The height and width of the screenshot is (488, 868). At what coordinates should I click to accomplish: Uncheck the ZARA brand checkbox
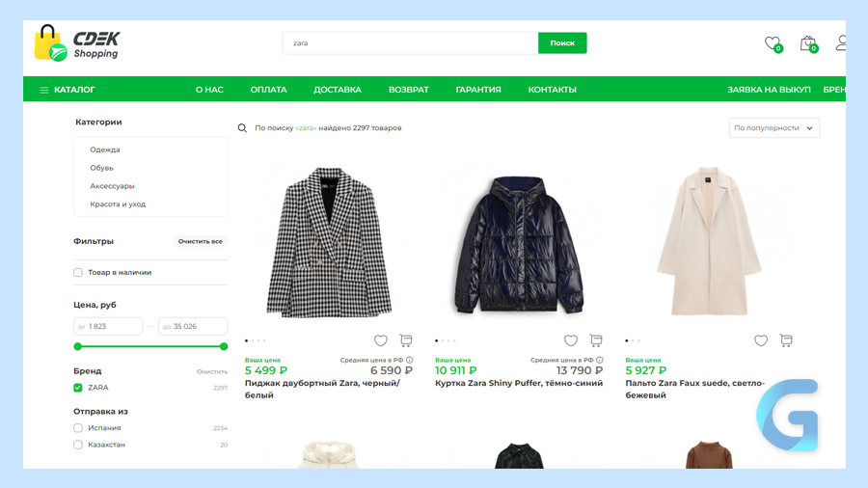(x=78, y=388)
